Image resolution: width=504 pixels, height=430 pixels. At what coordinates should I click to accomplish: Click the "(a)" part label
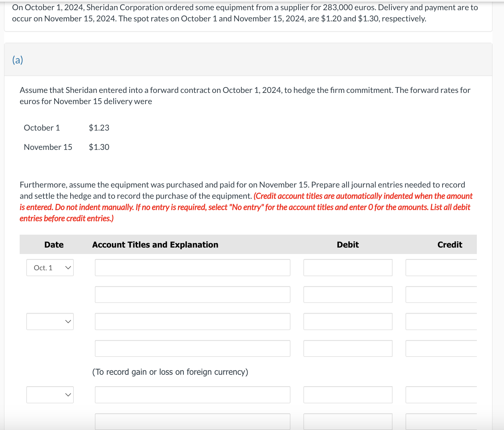coord(18,60)
